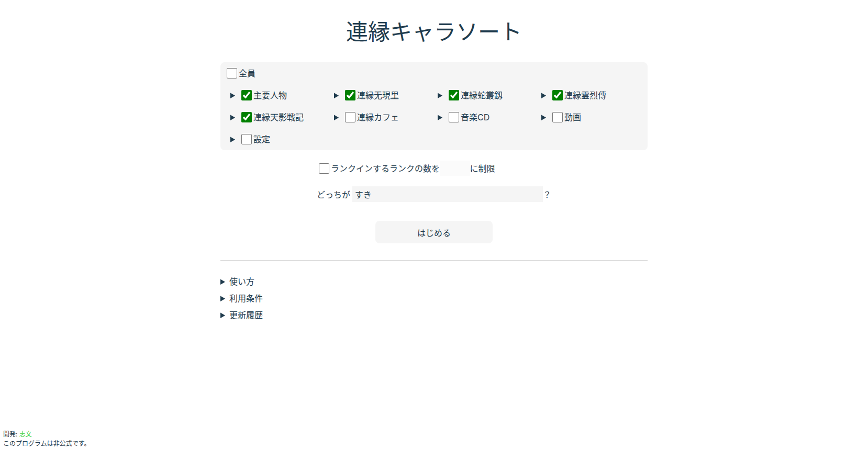Expand the 主要人物 group triangle
Viewport: 868px width, 449px height.
232,96
